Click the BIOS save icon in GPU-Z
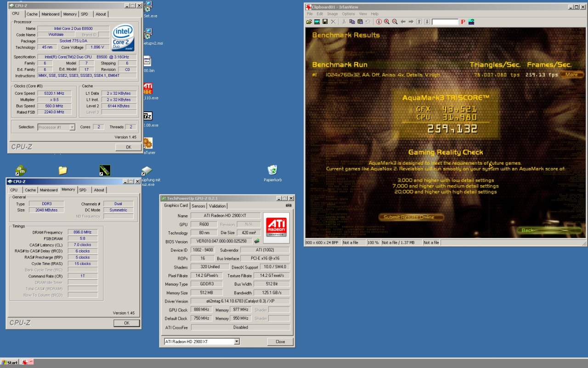The width and height of the screenshot is (588, 368). (x=257, y=241)
